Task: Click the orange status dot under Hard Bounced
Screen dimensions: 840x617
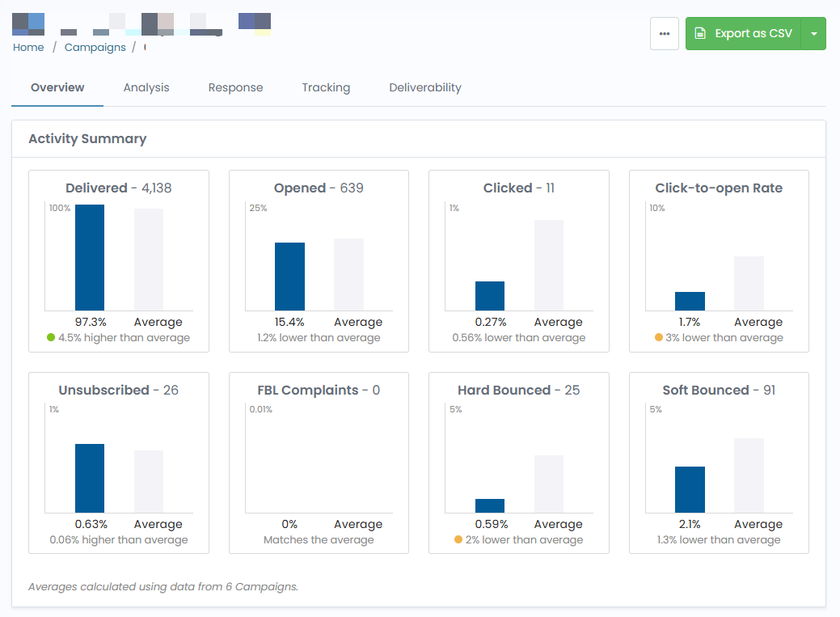Action: tap(458, 539)
